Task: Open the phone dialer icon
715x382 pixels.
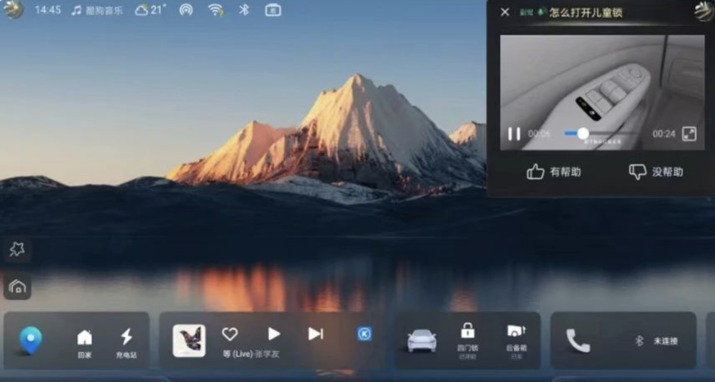Action: [578, 341]
